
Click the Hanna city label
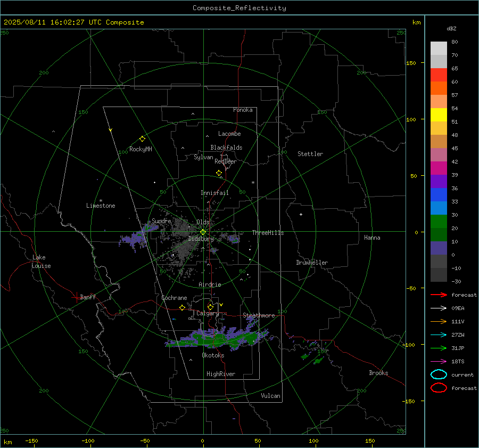tap(372, 238)
